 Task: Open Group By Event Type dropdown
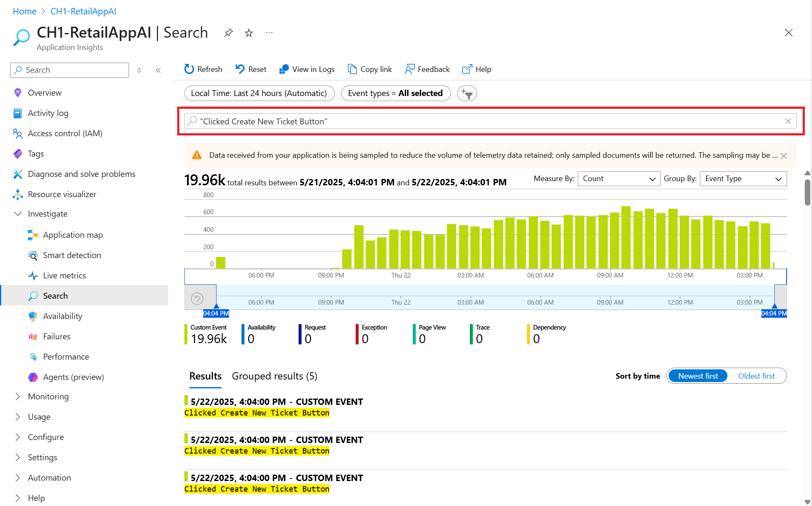pyautogui.click(x=743, y=179)
